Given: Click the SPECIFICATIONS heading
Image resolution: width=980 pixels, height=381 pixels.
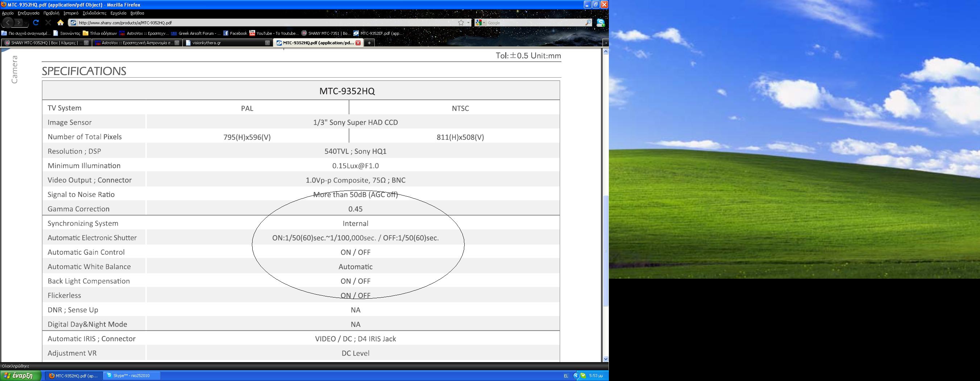Looking at the screenshot, I should pyautogui.click(x=84, y=71).
